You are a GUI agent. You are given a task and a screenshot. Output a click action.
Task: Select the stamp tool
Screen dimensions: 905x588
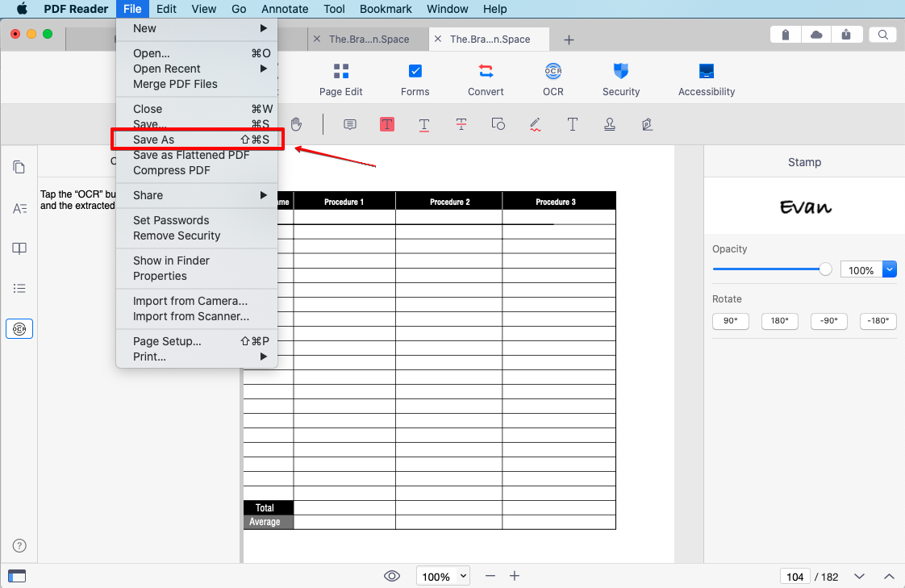click(610, 124)
